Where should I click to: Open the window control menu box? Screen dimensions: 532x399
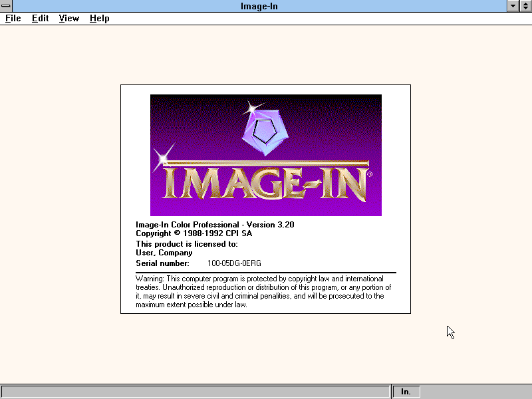(x=6, y=6)
